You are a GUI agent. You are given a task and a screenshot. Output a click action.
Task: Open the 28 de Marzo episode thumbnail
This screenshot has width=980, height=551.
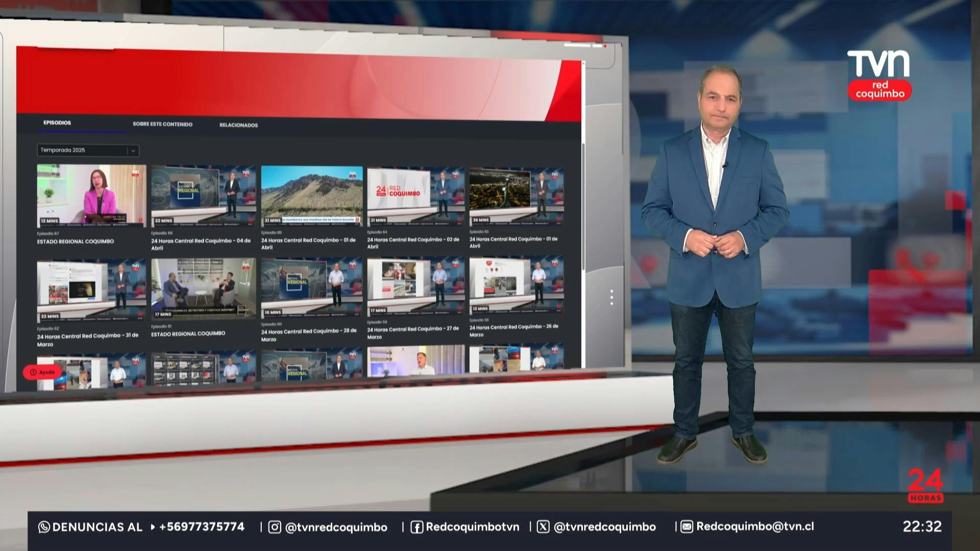click(x=312, y=288)
